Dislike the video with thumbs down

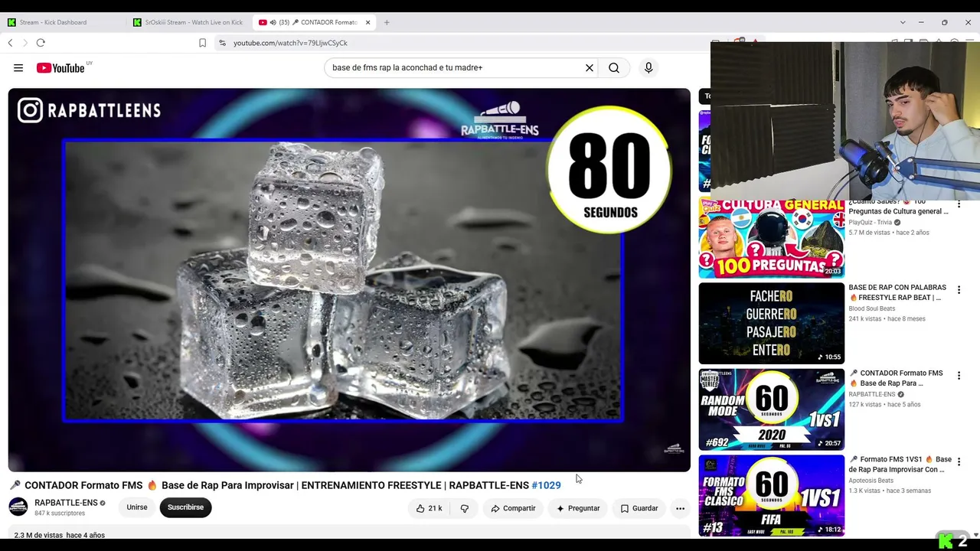pos(464,508)
